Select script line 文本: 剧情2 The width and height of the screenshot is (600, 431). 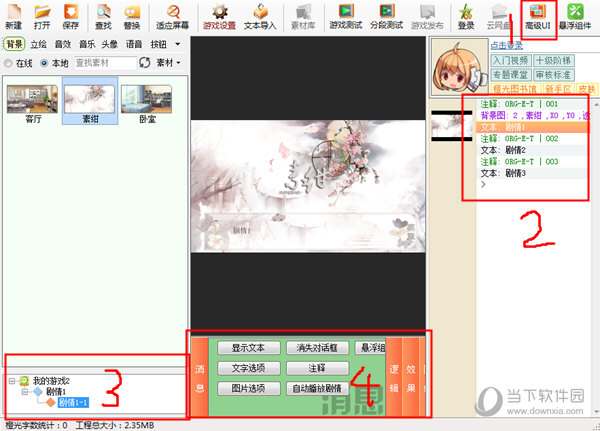pyautogui.click(x=533, y=150)
